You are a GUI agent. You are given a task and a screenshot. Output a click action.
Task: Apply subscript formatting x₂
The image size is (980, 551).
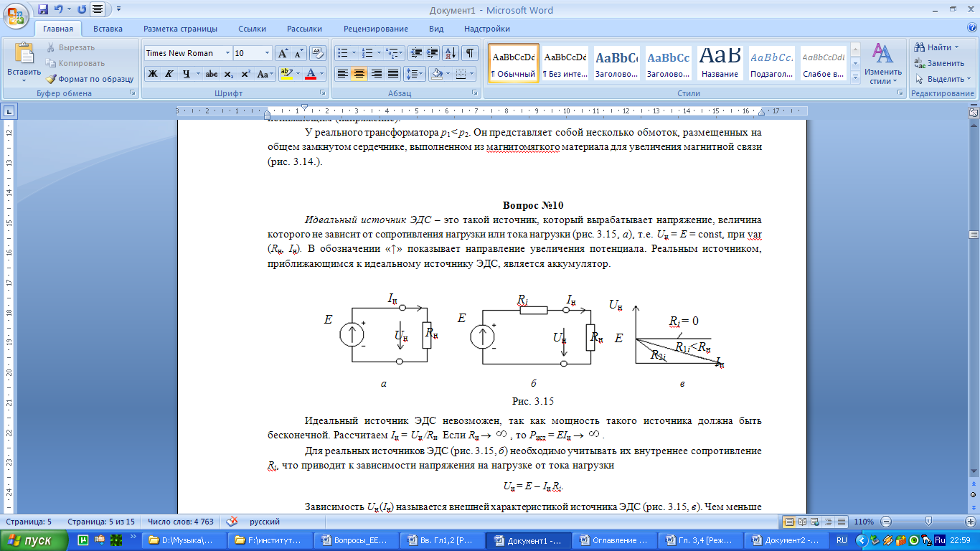[228, 74]
